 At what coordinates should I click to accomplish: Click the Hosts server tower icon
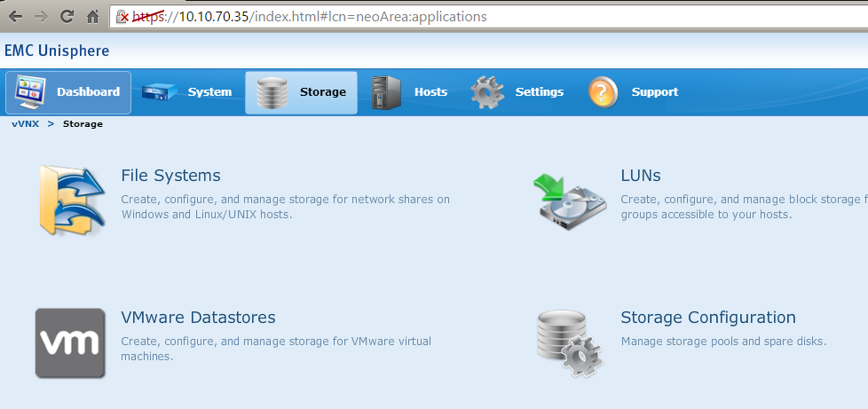pos(386,92)
